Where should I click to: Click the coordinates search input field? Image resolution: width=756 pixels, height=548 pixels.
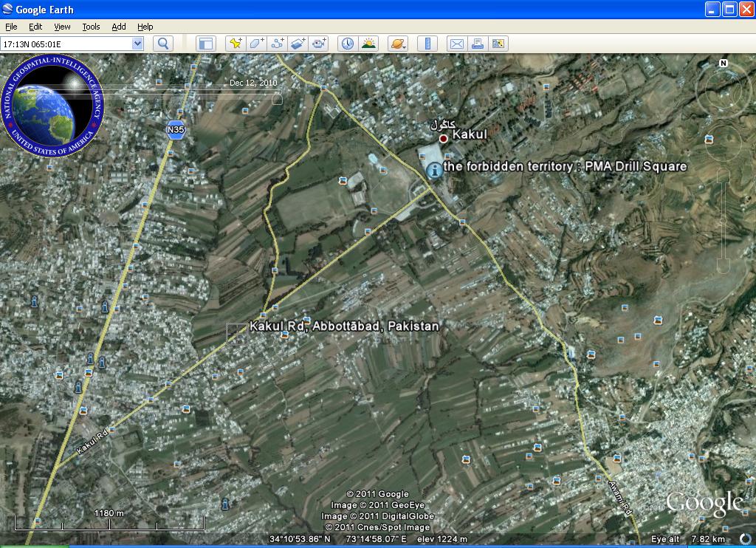pyautogui.click(x=66, y=44)
